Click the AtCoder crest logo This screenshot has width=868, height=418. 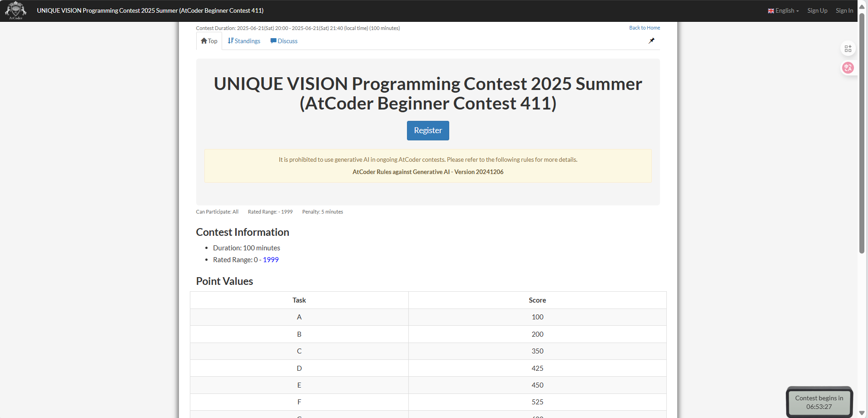pos(16,10)
